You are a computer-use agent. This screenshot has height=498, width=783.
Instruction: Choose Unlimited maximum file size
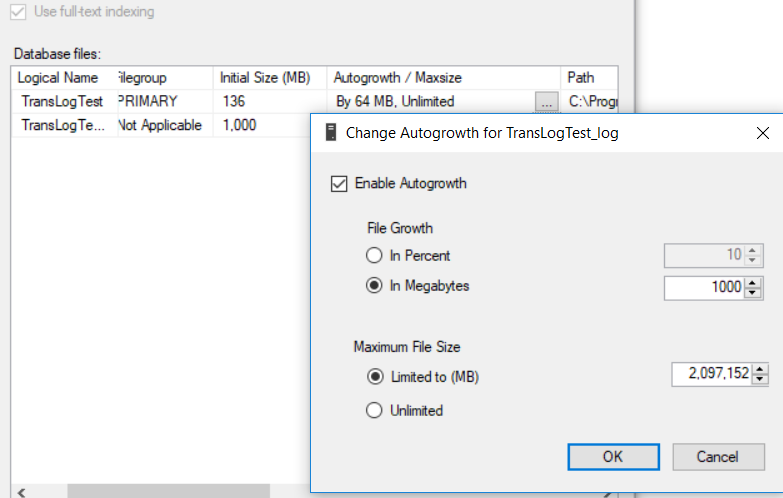click(x=375, y=410)
